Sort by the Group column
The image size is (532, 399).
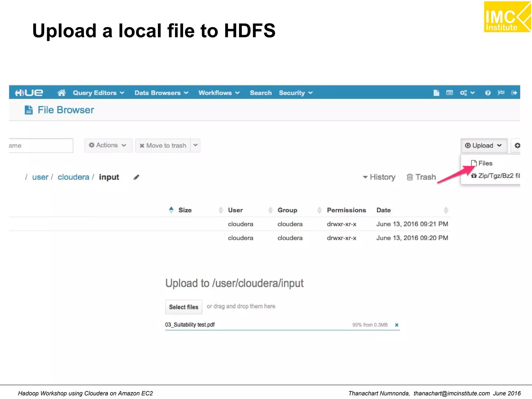point(287,210)
